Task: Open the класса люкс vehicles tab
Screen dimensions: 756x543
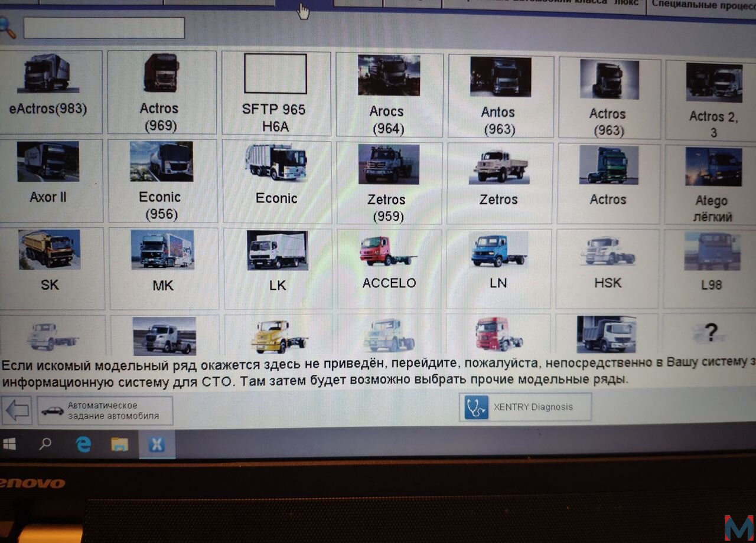Action: click(543, 4)
